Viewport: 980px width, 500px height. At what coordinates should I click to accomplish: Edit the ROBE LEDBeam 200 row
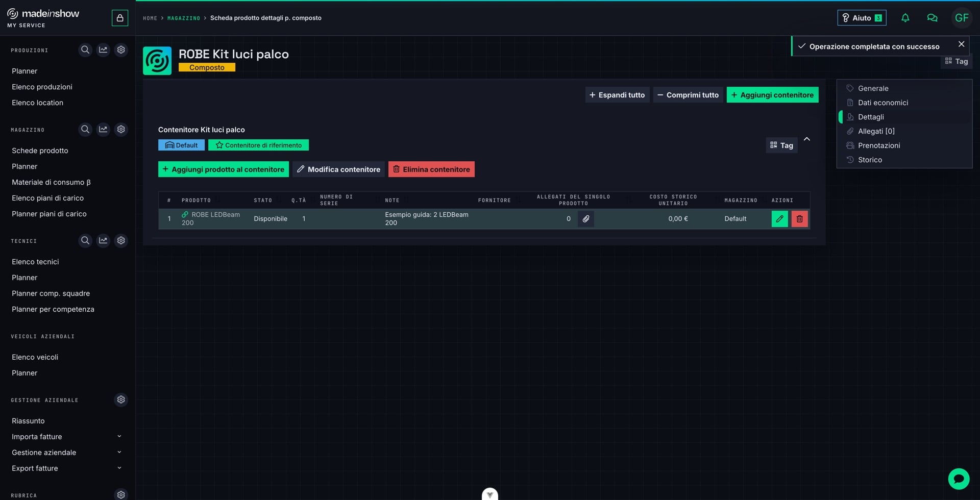point(779,219)
